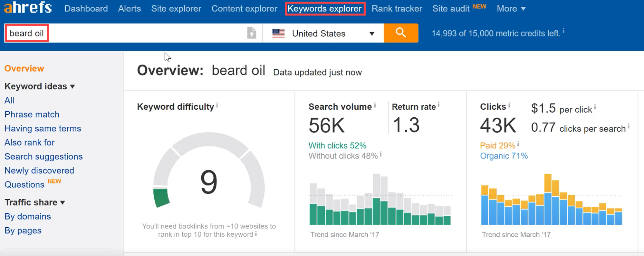644x256 pixels.
Task: Open the Site explorer tab
Action: (176, 9)
